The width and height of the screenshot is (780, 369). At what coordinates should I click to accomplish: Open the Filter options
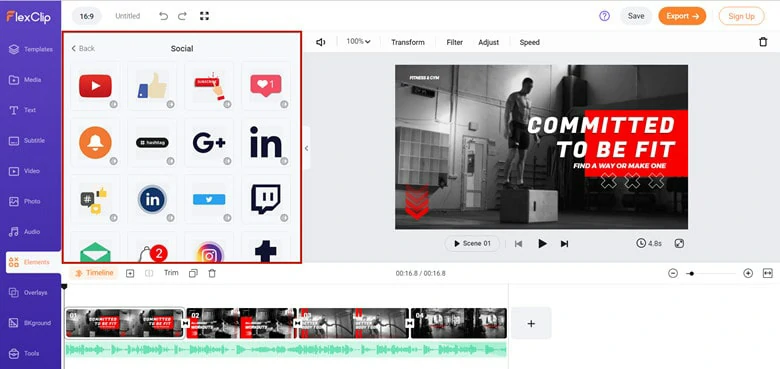[455, 42]
